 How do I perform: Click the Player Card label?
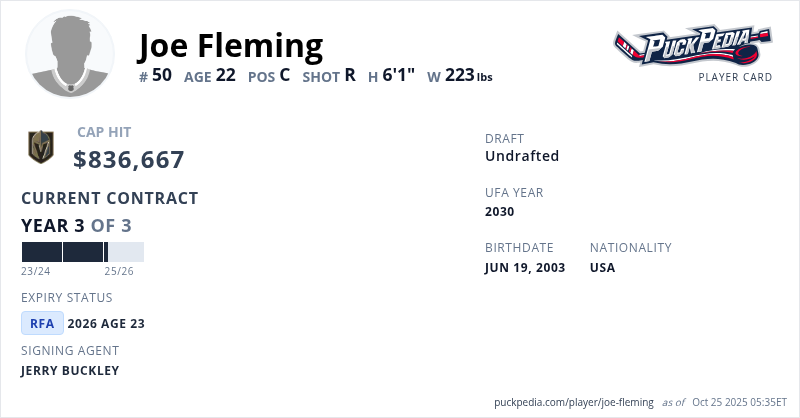click(x=735, y=77)
